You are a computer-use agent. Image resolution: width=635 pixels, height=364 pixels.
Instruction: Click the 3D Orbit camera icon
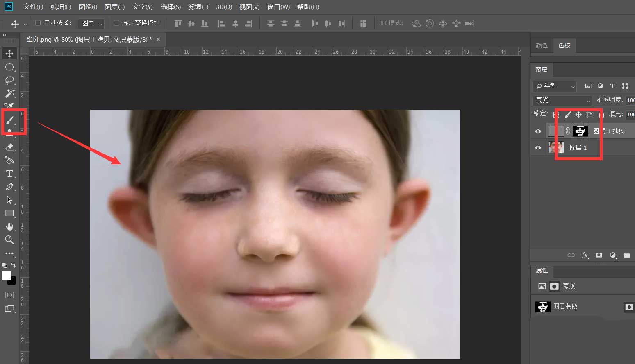click(416, 24)
